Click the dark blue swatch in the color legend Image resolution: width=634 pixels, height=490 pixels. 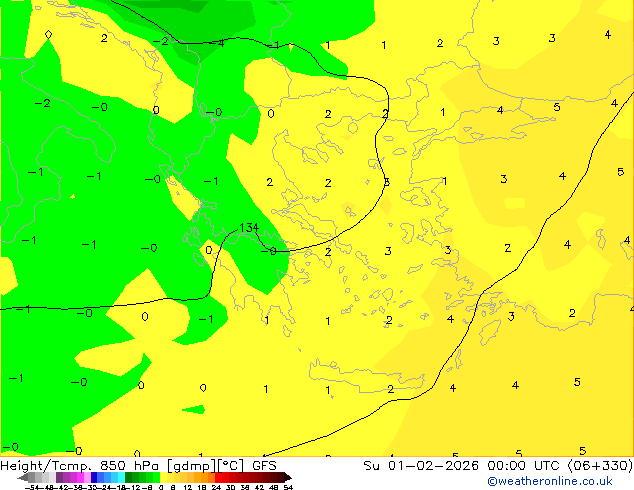(94, 478)
